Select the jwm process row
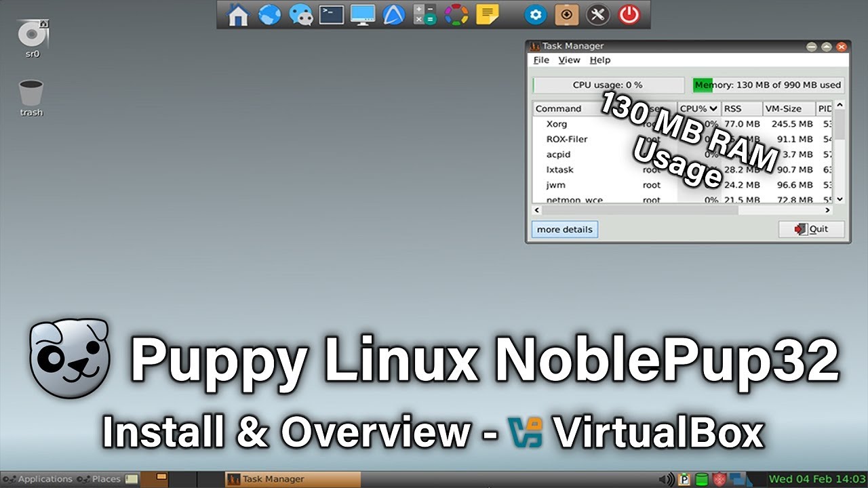Screen dimensions: 868x488 coord(683,185)
